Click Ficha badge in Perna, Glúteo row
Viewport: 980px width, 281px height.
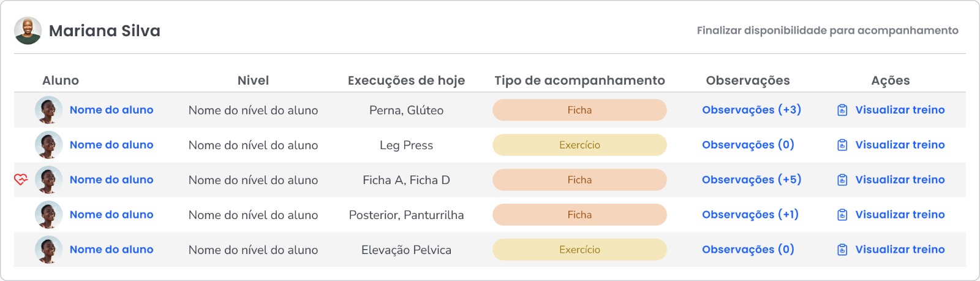coord(579,110)
